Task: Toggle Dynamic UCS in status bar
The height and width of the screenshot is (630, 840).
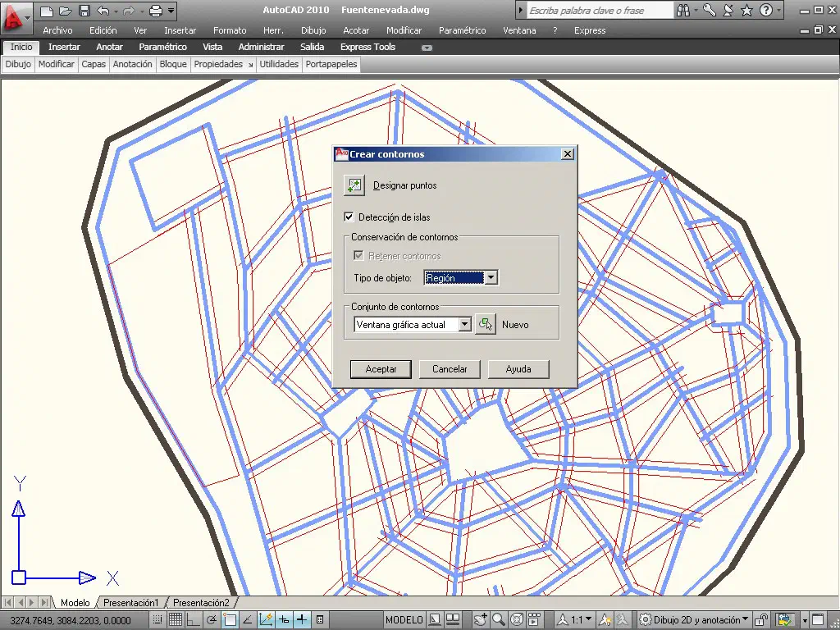Action: coord(266,620)
